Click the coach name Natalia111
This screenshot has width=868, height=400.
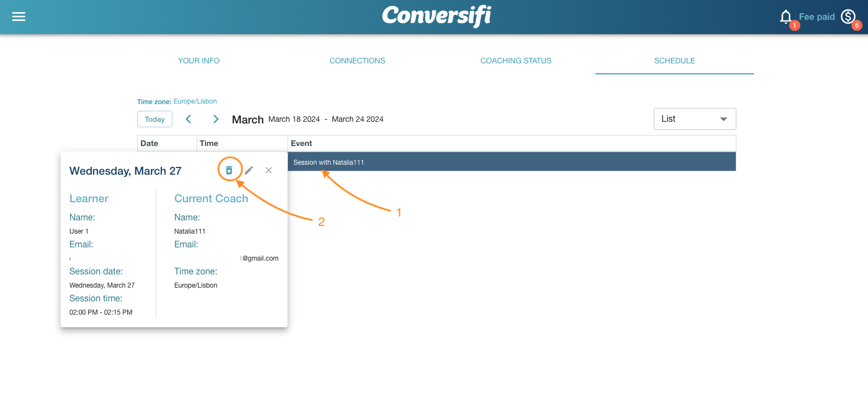click(x=189, y=231)
